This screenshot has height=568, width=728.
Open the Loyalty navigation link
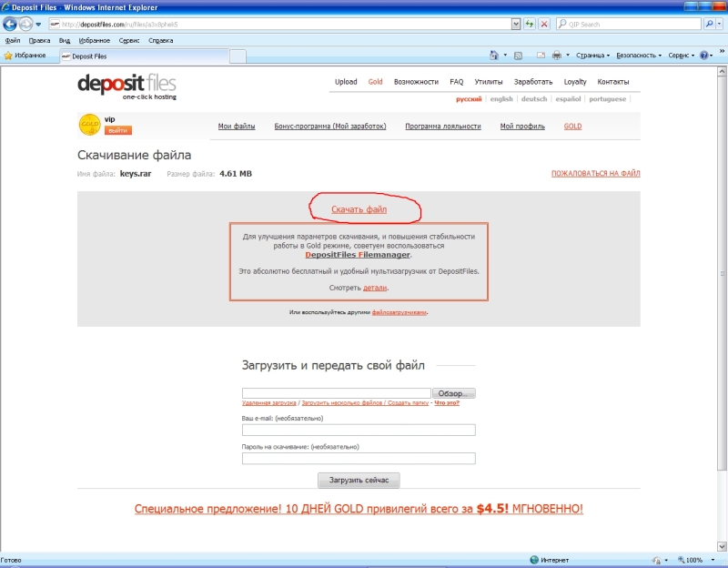click(x=575, y=82)
